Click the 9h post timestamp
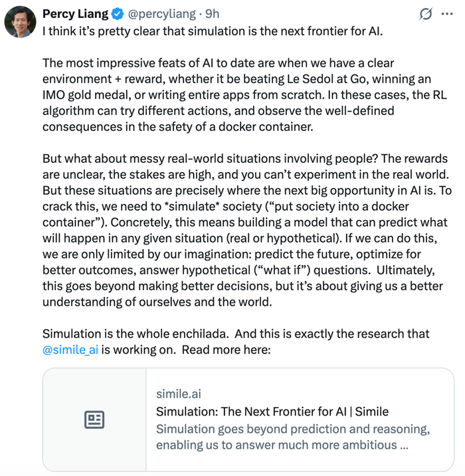The image size is (465, 476). pyautogui.click(x=211, y=13)
